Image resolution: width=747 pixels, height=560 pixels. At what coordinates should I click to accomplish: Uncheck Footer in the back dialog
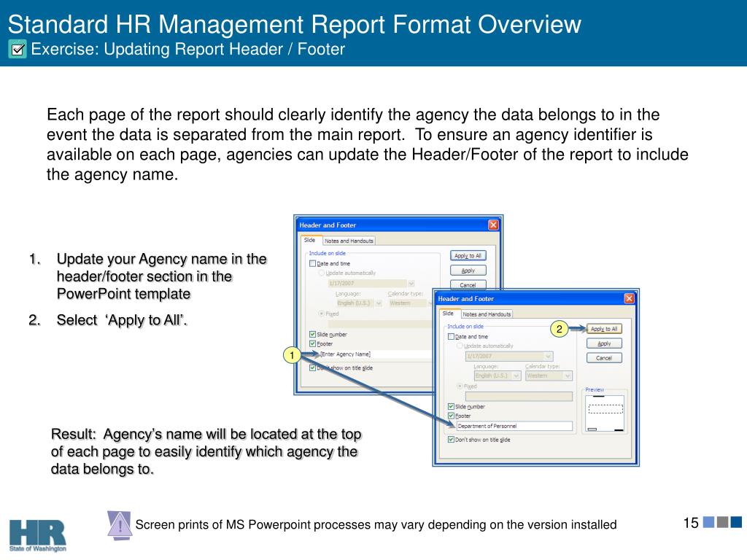point(312,343)
